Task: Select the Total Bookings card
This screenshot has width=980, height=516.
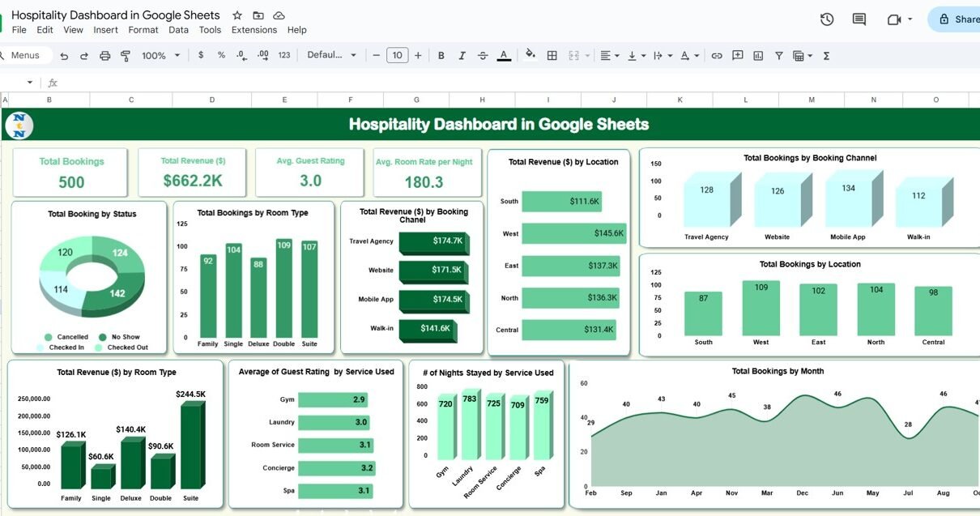Action: [x=70, y=172]
